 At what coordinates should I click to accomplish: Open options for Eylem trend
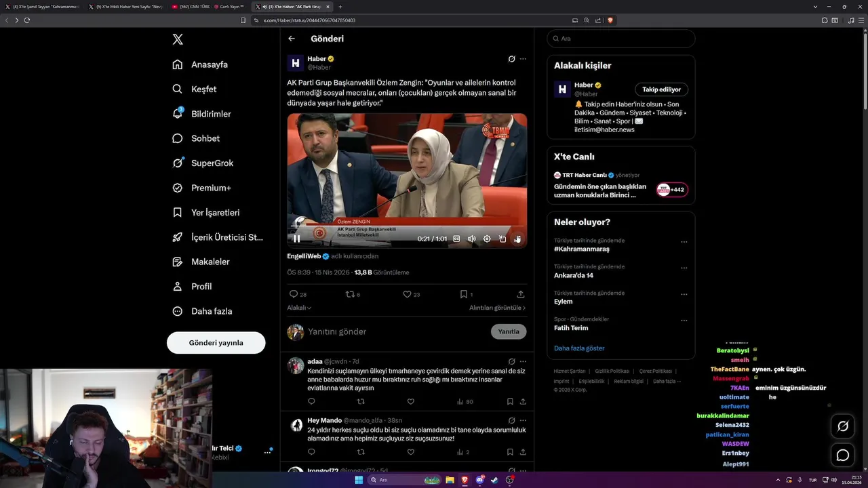[x=684, y=295]
